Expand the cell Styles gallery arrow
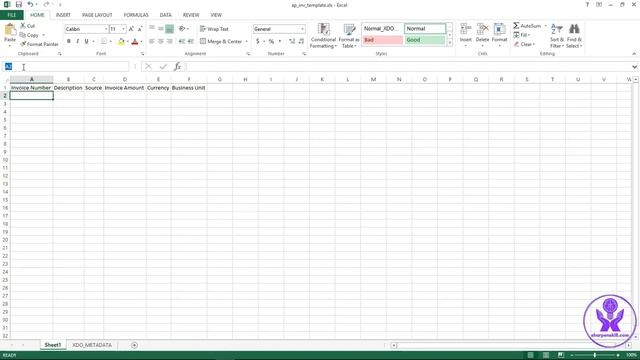Image resolution: width=640 pixels, height=360 pixels. click(450, 42)
